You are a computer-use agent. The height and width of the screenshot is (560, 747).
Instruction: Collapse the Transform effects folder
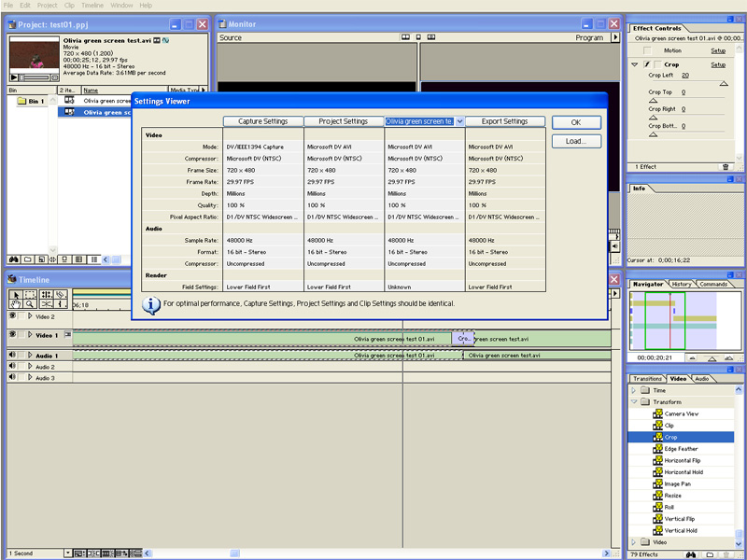pyautogui.click(x=634, y=402)
